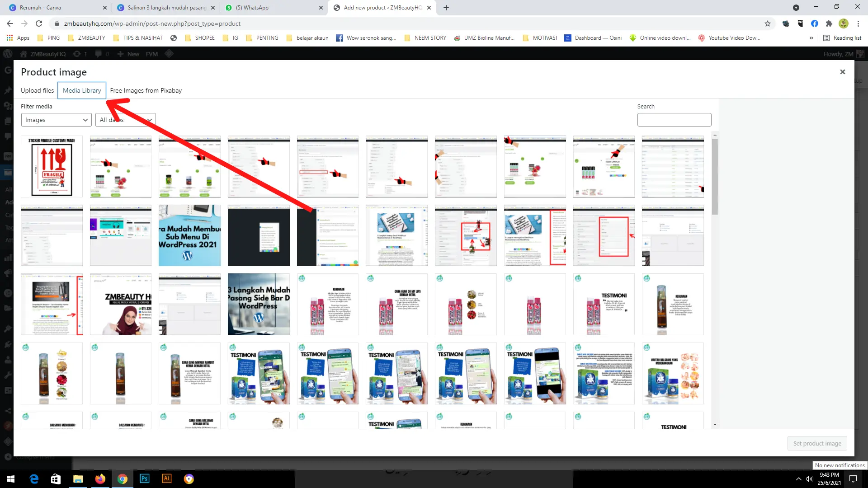The width and height of the screenshot is (868, 488).
Task: Open Illustrator from the taskbar
Action: click(x=166, y=479)
